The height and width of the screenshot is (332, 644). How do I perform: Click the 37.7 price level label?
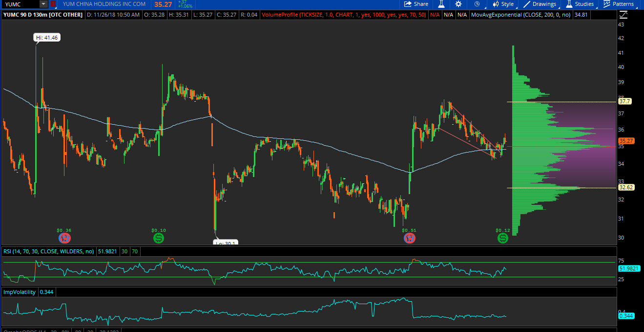click(x=624, y=102)
